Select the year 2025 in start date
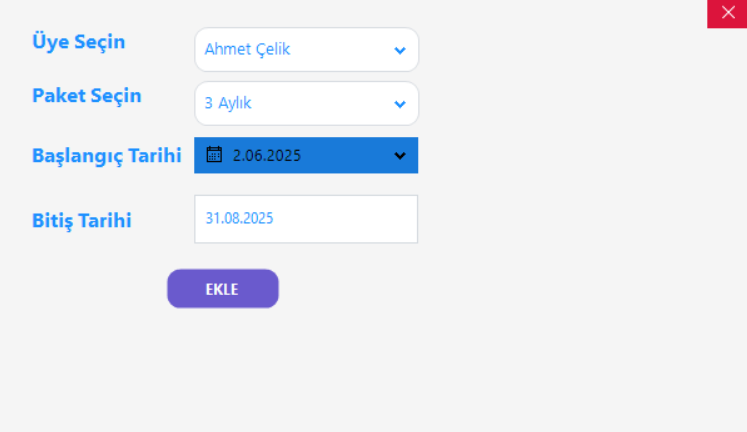Viewport: 747px width, 432px height. 284,156
